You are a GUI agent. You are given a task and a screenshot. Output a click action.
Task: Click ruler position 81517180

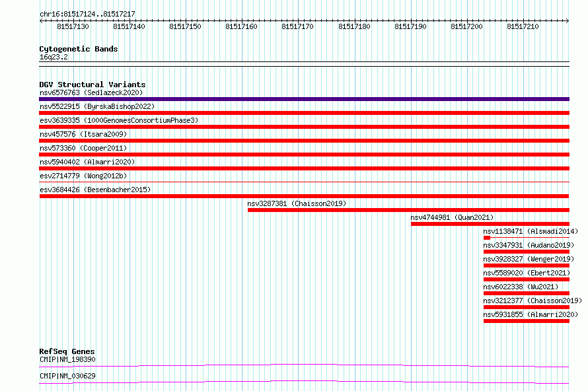[354, 26]
